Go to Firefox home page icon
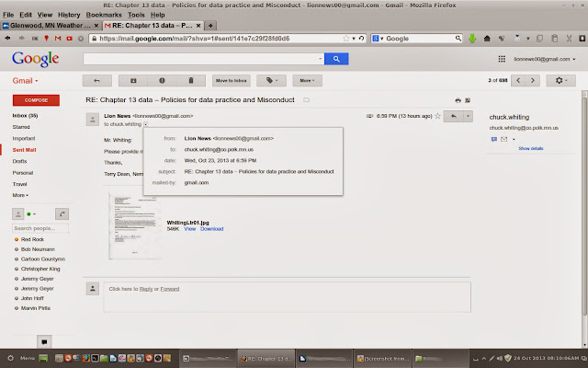 pos(487,39)
